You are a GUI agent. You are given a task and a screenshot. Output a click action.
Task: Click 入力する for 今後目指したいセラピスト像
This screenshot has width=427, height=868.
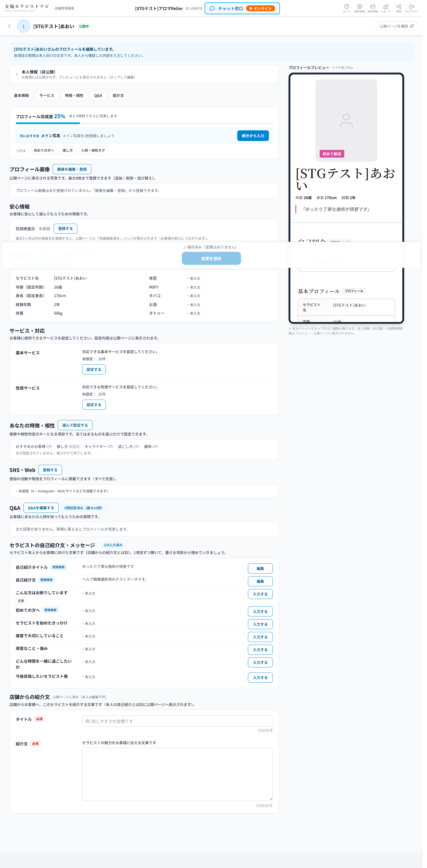click(260, 678)
